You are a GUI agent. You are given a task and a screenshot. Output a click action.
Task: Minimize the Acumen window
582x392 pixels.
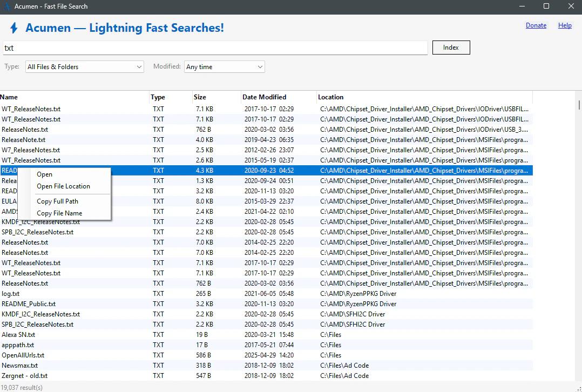pos(522,6)
